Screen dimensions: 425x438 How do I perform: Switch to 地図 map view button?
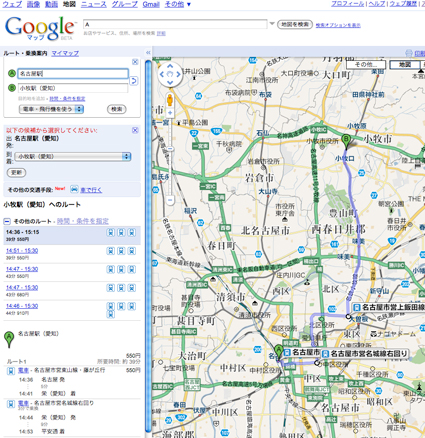click(x=405, y=64)
